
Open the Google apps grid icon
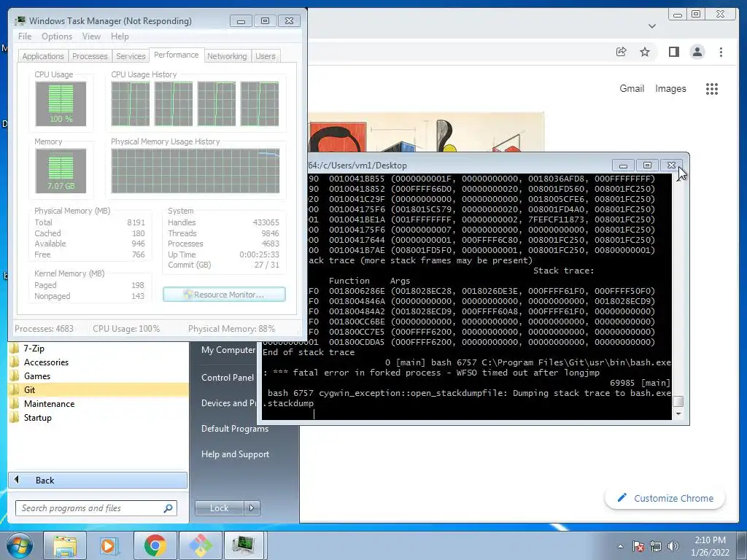click(712, 88)
